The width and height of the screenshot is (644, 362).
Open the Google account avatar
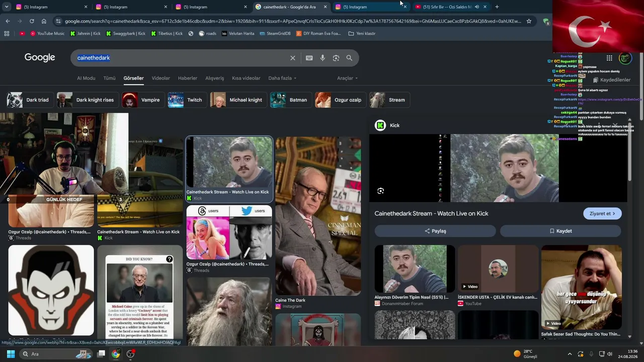coord(625,58)
